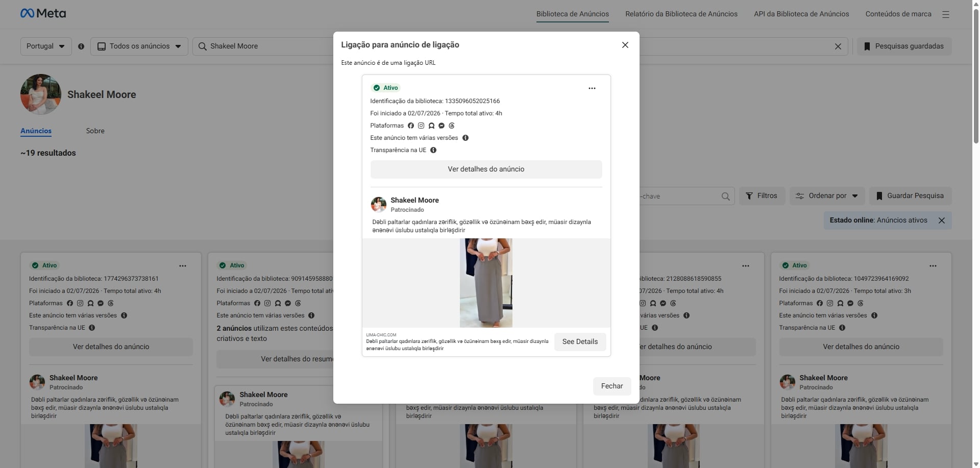The width and height of the screenshot is (980, 468).
Task: Open Biblioteca de Anúncios tab
Action: coord(572,14)
